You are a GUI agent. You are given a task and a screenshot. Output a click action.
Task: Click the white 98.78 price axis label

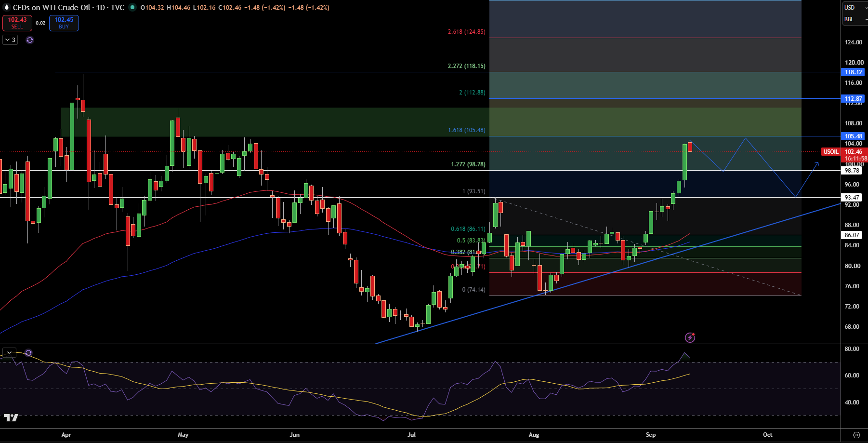point(852,171)
